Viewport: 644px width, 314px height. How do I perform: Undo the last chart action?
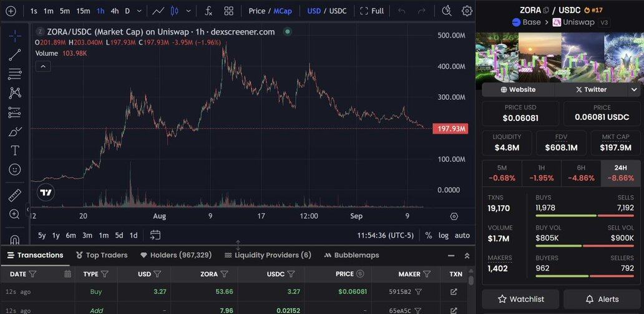tap(402, 11)
